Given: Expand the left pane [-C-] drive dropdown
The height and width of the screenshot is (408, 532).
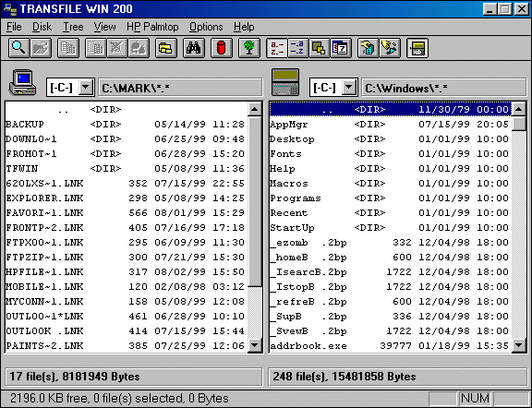Looking at the screenshot, I should [x=86, y=88].
